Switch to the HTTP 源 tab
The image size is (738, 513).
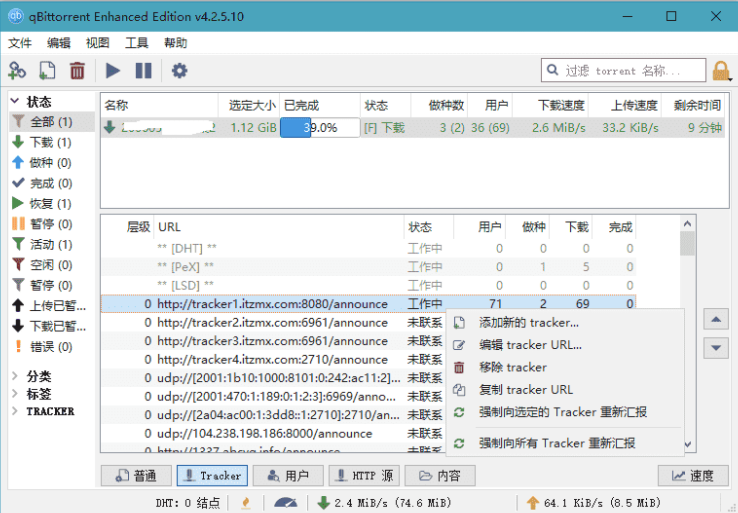[x=364, y=476]
